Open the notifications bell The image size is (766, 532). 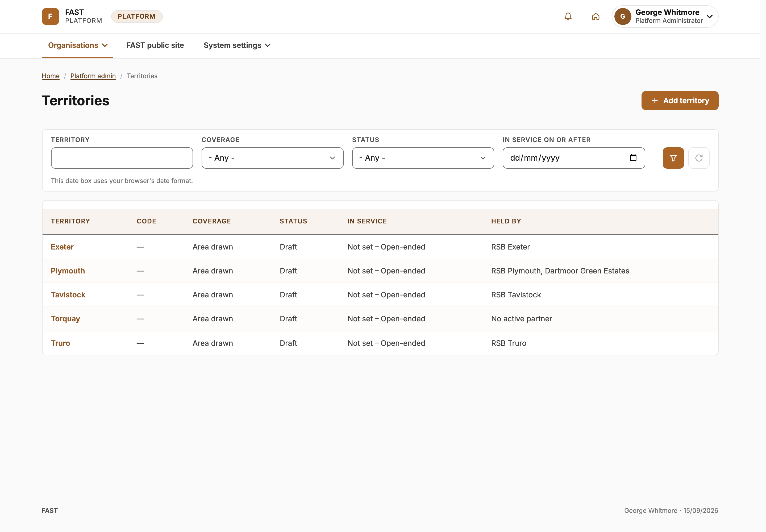pyautogui.click(x=568, y=16)
